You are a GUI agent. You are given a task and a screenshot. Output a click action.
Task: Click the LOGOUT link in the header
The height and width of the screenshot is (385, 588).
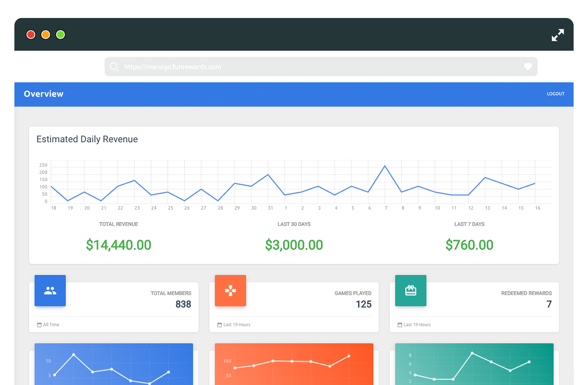(x=555, y=94)
